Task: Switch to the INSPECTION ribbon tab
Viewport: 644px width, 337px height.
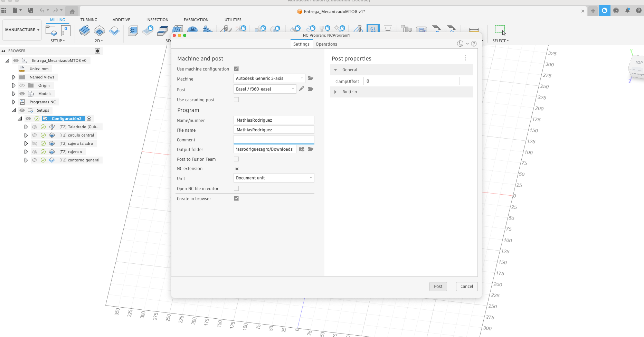Action: tap(157, 20)
